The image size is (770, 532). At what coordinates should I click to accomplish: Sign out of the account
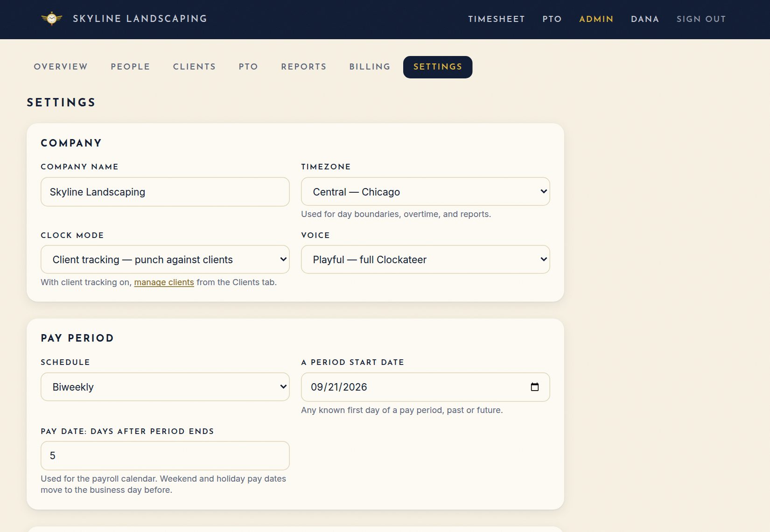click(x=701, y=19)
